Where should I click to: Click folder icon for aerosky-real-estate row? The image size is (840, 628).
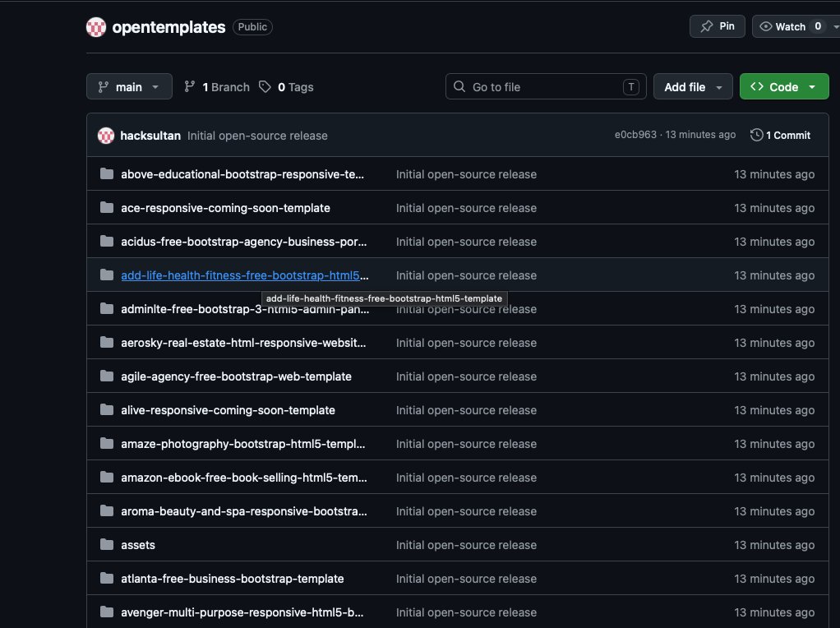pyautogui.click(x=107, y=343)
